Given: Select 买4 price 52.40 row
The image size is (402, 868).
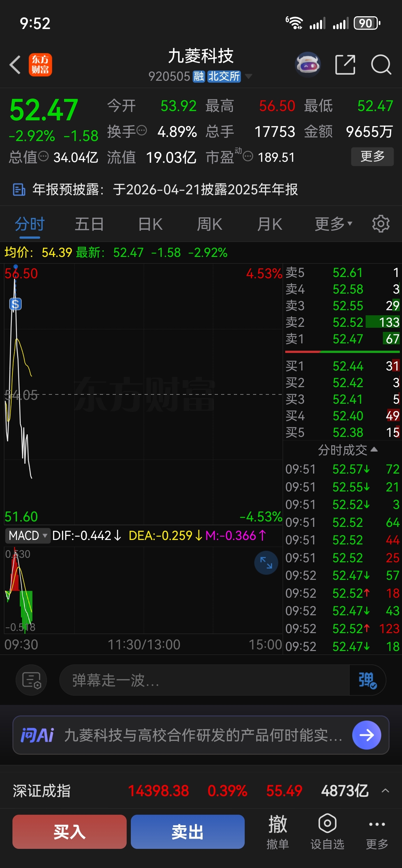Looking at the screenshot, I should 342,415.
